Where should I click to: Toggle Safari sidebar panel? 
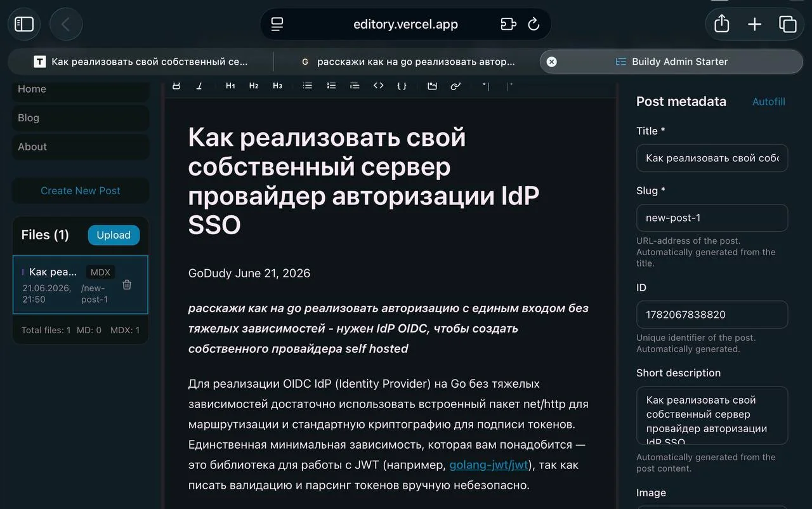24,24
